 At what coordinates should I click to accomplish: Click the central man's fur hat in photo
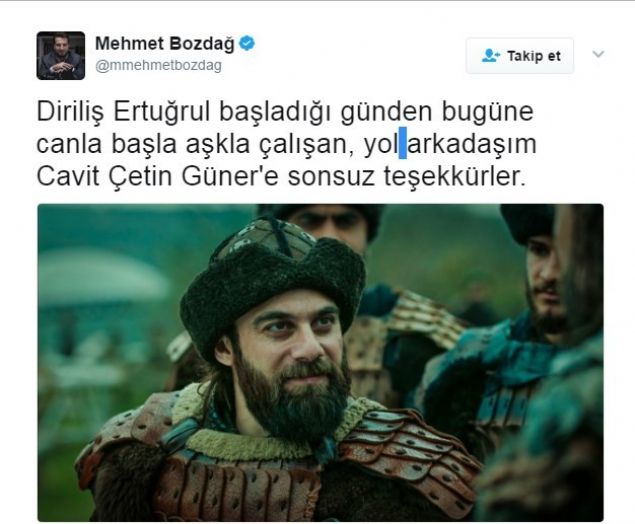point(273,281)
